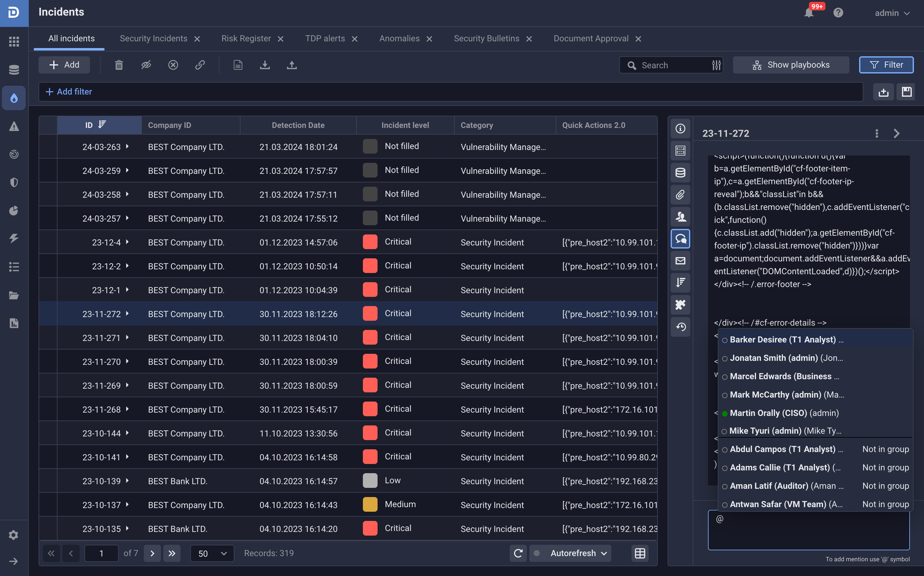924x576 pixels.
Task: Open the history clock panel icon
Action: tap(680, 327)
